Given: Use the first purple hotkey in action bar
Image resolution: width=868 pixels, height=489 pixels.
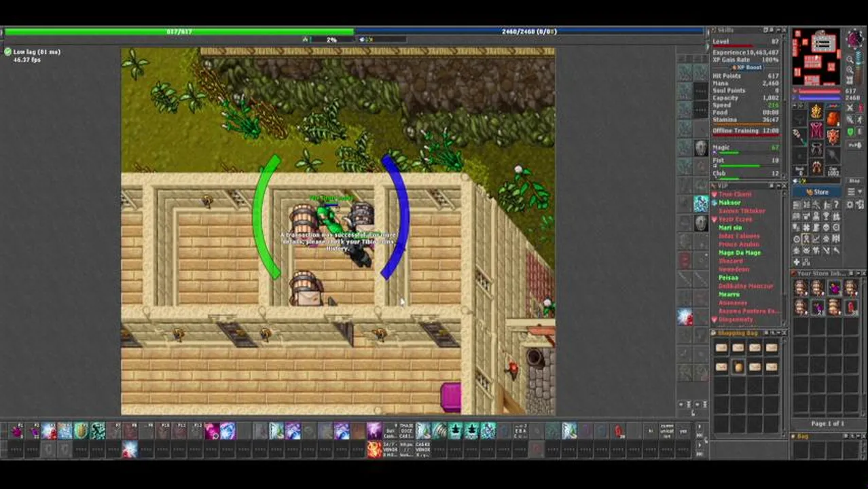Looking at the screenshot, I should (x=16, y=430).
